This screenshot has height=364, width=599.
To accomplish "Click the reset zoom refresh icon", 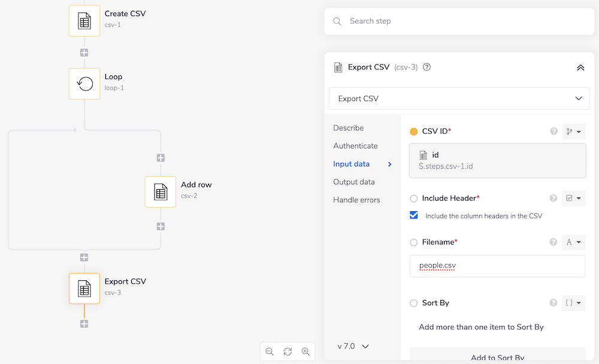I will [288, 351].
